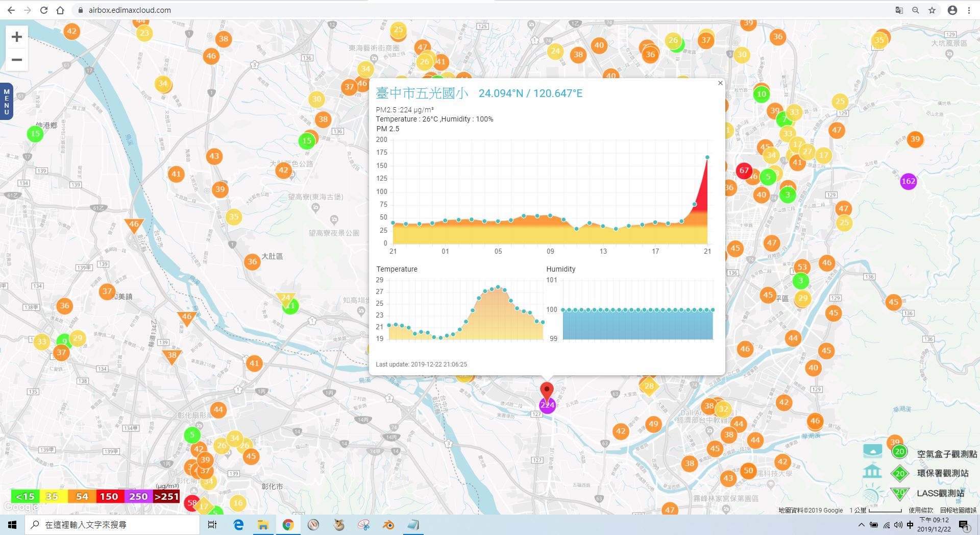Open the Chrome three-dot menu
This screenshot has width=980, height=535.
tap(969, 10)
